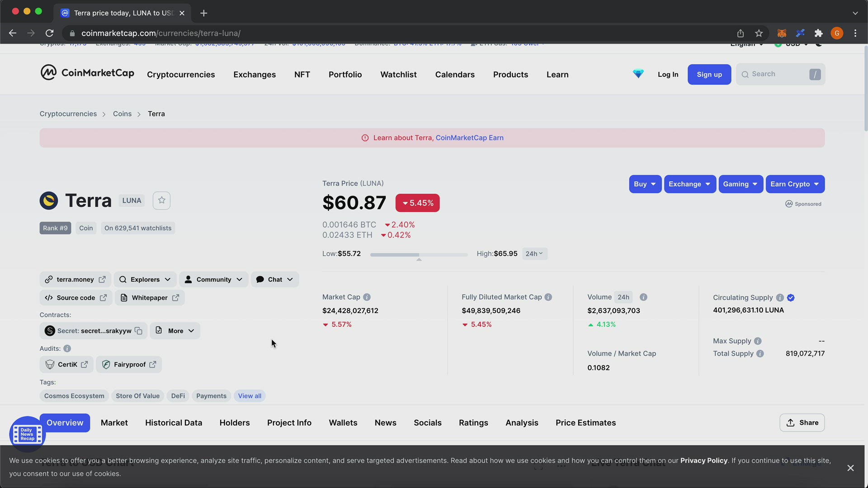Open MetaMask fox extension
The height and width of the screenshot is (488, 868).
(782, 33)
